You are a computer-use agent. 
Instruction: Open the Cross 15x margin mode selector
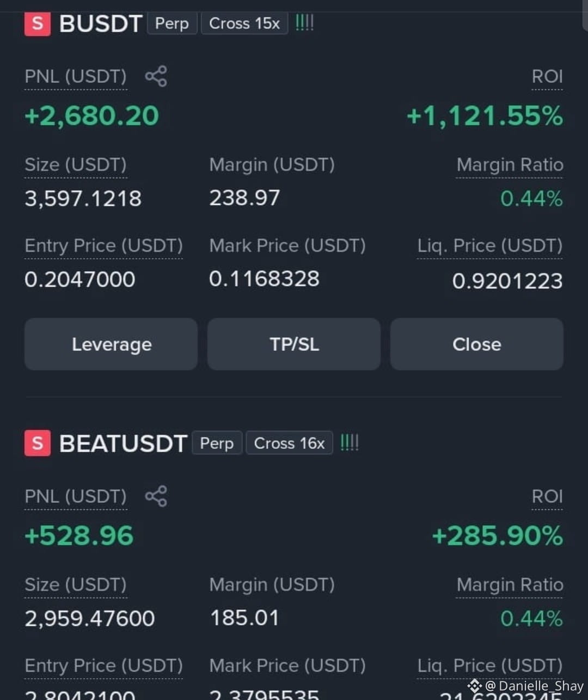click(244, 23)
